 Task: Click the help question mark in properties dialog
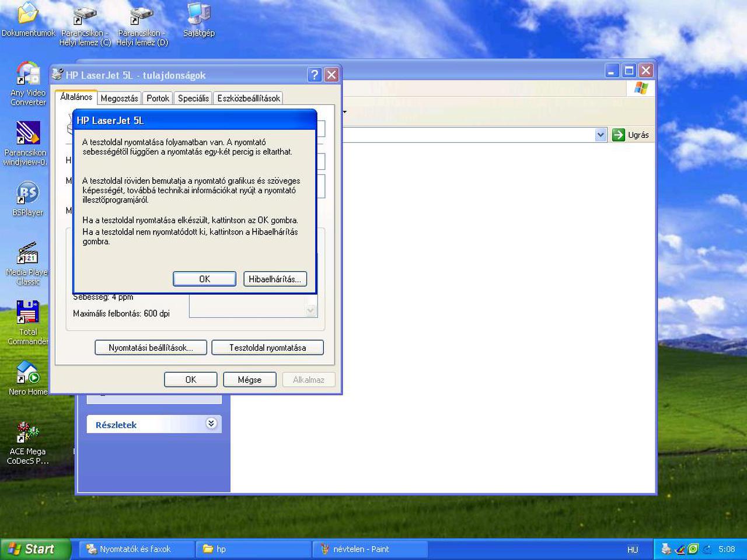[x=315, y=75]
